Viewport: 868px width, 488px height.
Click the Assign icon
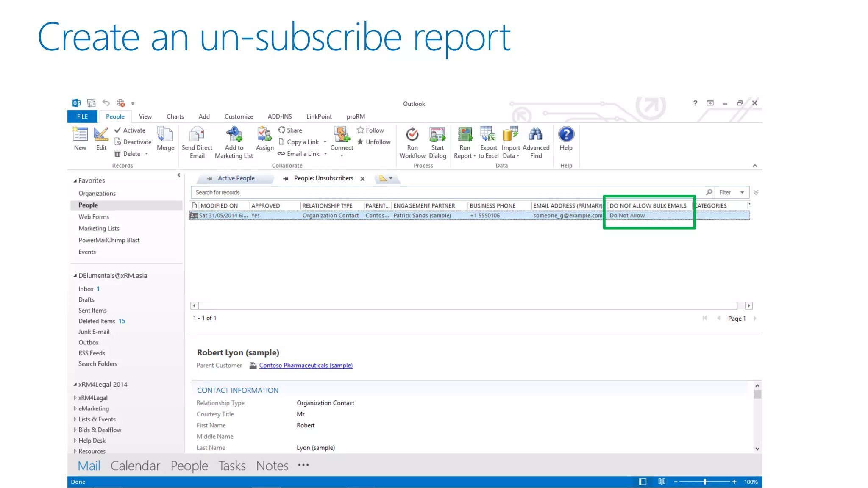click(x=264, y=134)
